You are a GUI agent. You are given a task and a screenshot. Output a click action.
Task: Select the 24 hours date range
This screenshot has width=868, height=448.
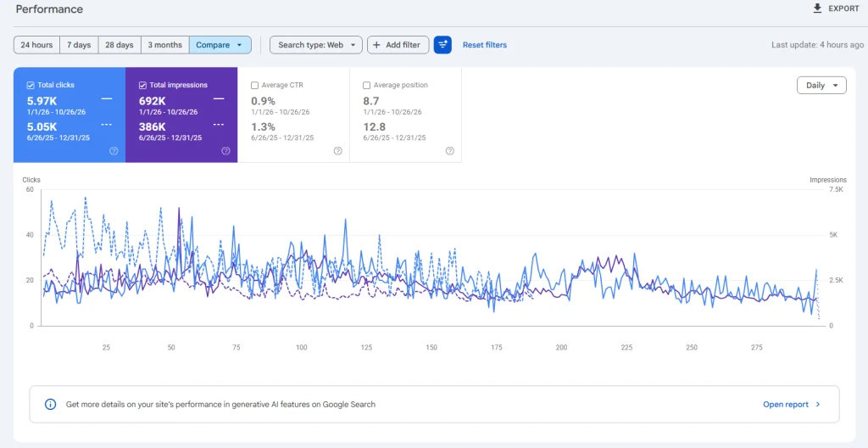[36, 45]
